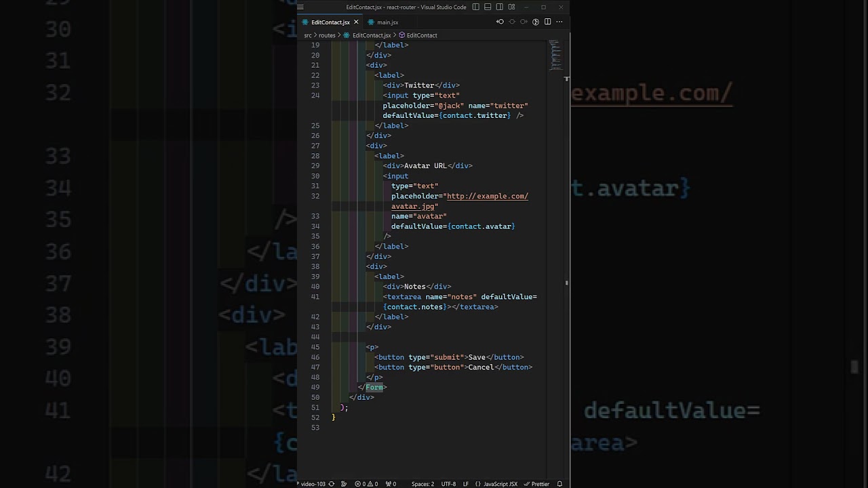The height and width of the screenshot is (488, 868).
Task: Change file encoding UTF-8
Action: click(x=448, y=484)
